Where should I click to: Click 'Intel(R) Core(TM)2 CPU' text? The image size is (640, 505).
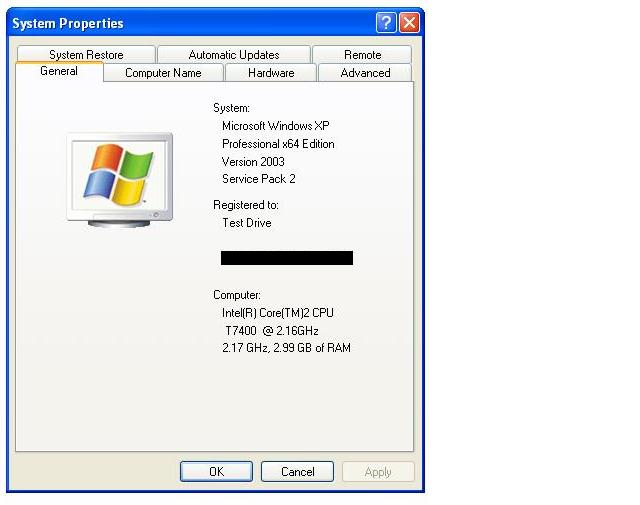(x=278, y=313)
